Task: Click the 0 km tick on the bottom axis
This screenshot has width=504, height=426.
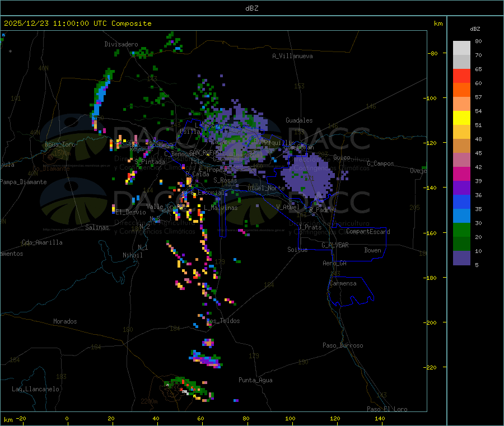Action: click(67, 418)
